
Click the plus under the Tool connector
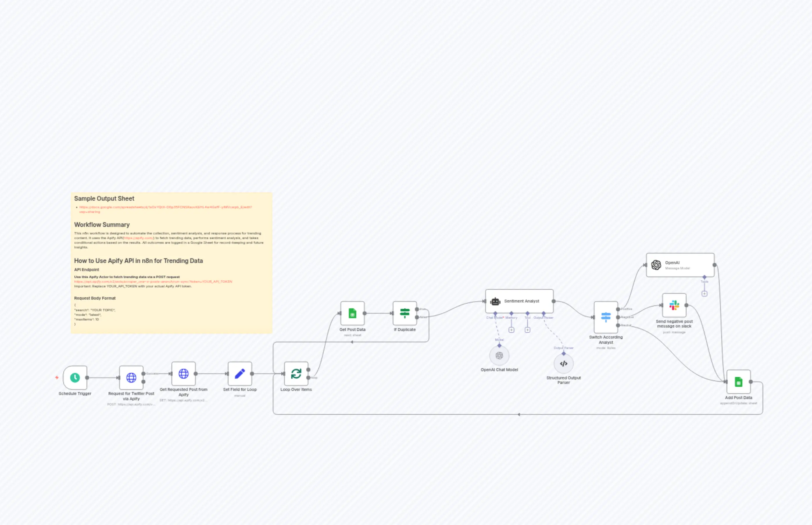tap(527, 330)
